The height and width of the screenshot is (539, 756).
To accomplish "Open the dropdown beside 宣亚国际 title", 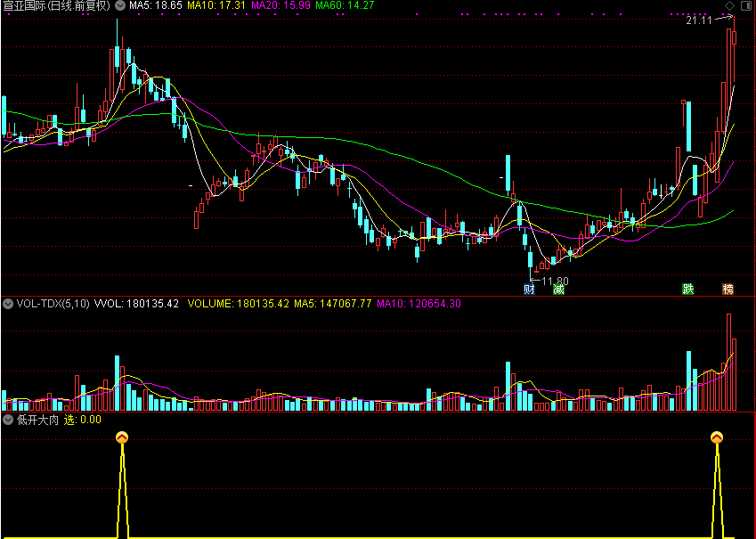I will [119, 5].
